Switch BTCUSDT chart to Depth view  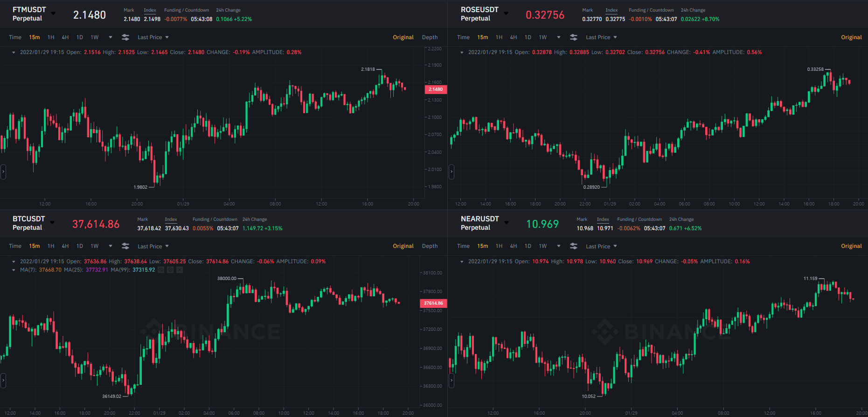point(430,246)
